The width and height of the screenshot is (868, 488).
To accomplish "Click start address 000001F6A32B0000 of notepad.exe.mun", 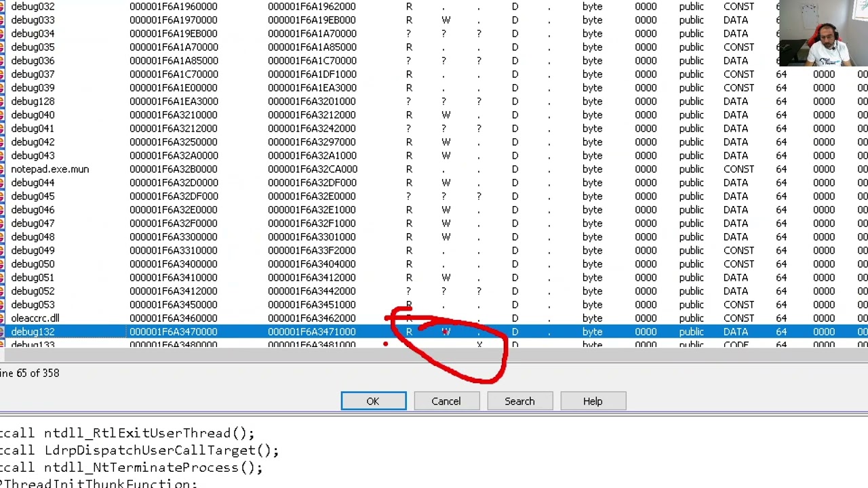I will tap(174, 169).
